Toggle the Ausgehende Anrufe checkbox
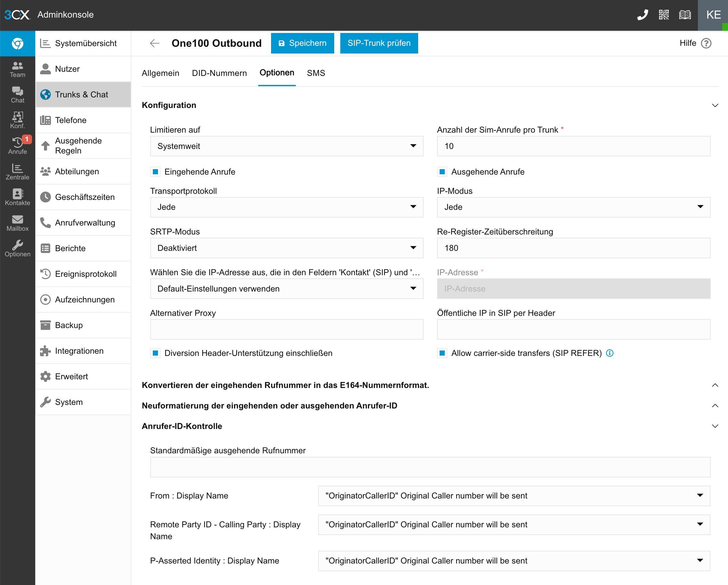The image size is (728, 585). click(442, 172)
